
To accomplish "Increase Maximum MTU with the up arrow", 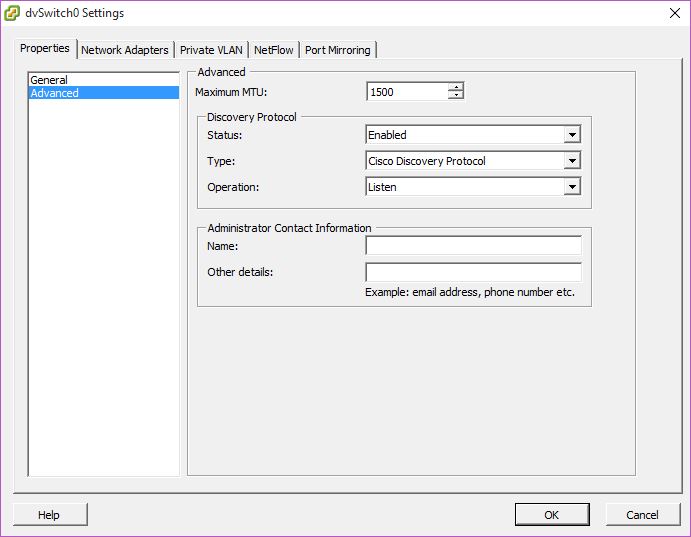I will pyautogui.click(x=456, y=88).
